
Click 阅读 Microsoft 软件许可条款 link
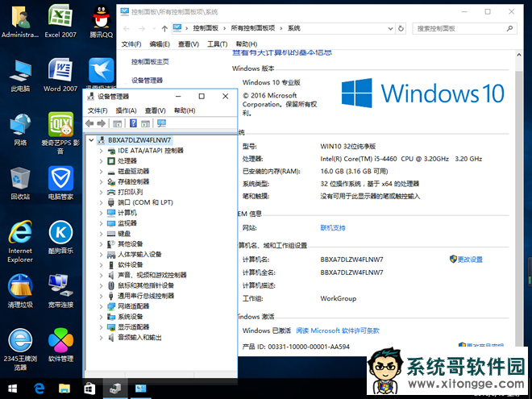point(338,330)
